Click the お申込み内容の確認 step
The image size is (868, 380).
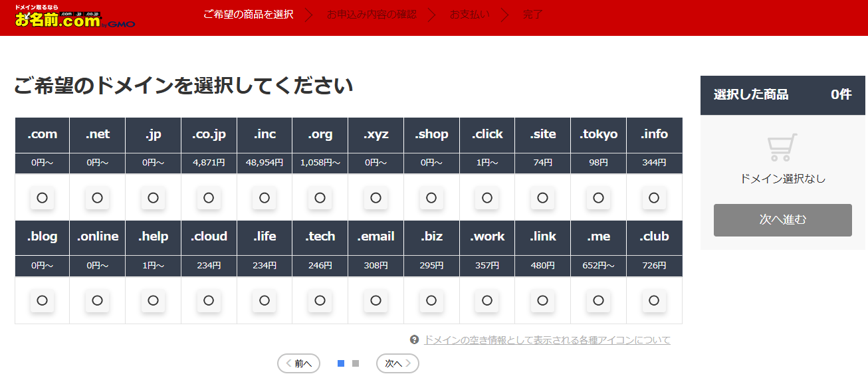click(372, 14)
